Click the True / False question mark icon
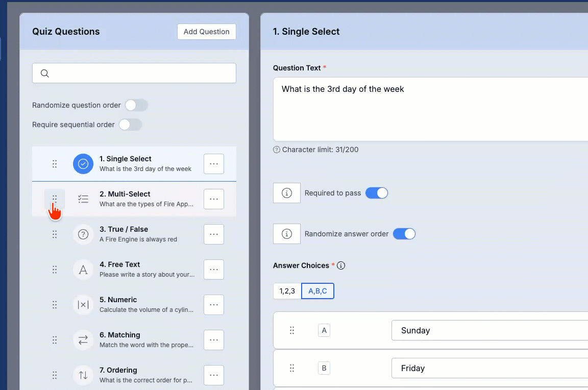Image resolution: width=588 pixels, height=390 pixels. pyautogui.click(x=83, y=234)
